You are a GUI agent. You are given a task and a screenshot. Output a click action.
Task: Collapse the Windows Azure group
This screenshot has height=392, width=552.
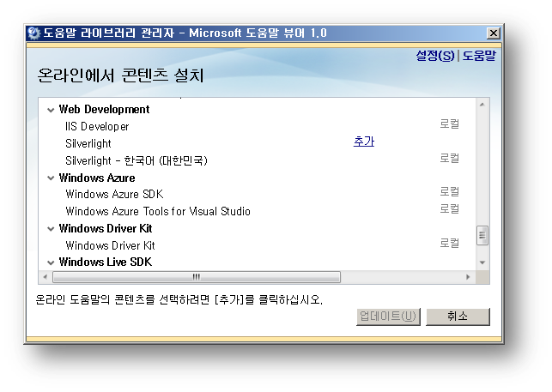point(51,178)
